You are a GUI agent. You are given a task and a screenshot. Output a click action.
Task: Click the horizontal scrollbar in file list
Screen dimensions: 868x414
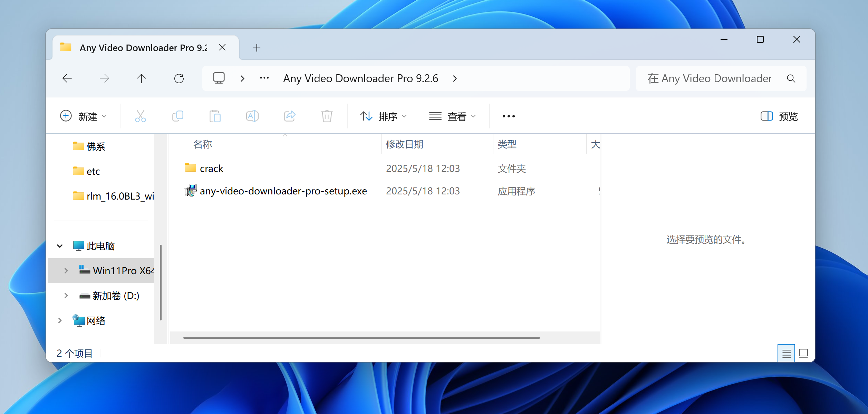361,338
